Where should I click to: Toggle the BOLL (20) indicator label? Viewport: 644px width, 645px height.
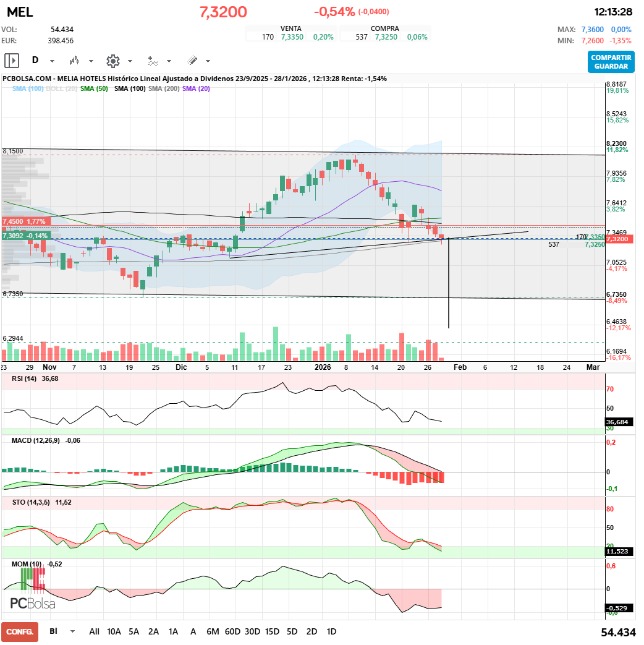62,89
